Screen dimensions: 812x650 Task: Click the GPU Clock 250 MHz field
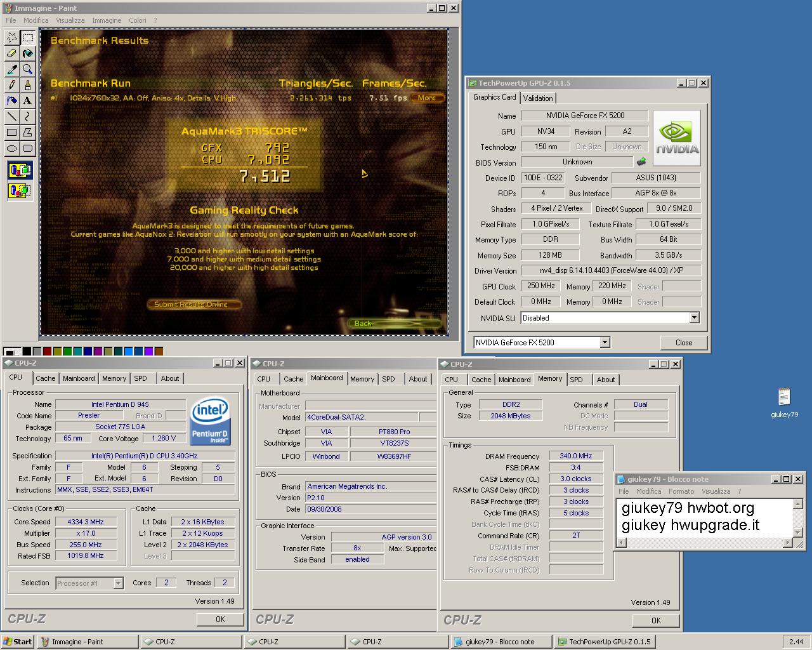pos(541,286)
